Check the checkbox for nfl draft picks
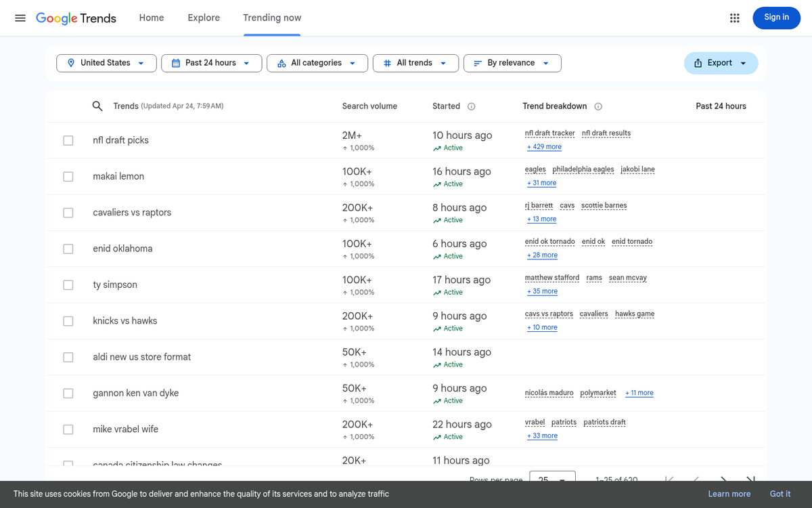812x508 pixels. point(68,140)
